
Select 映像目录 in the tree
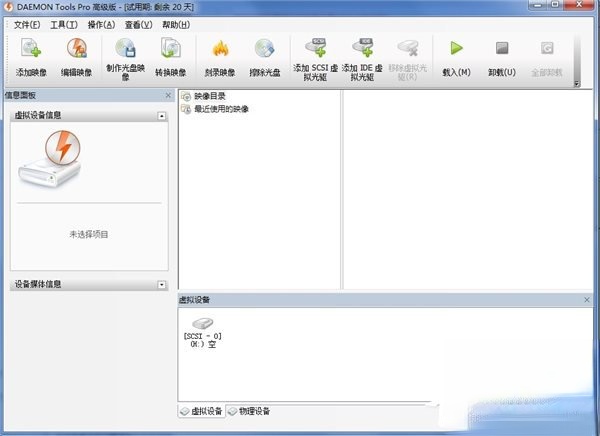click(204, 96)
